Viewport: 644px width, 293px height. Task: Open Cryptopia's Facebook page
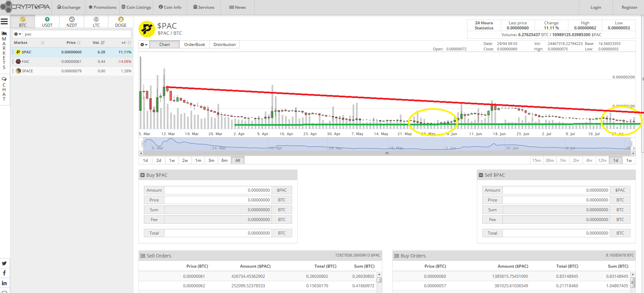click(x=4, y=273)
